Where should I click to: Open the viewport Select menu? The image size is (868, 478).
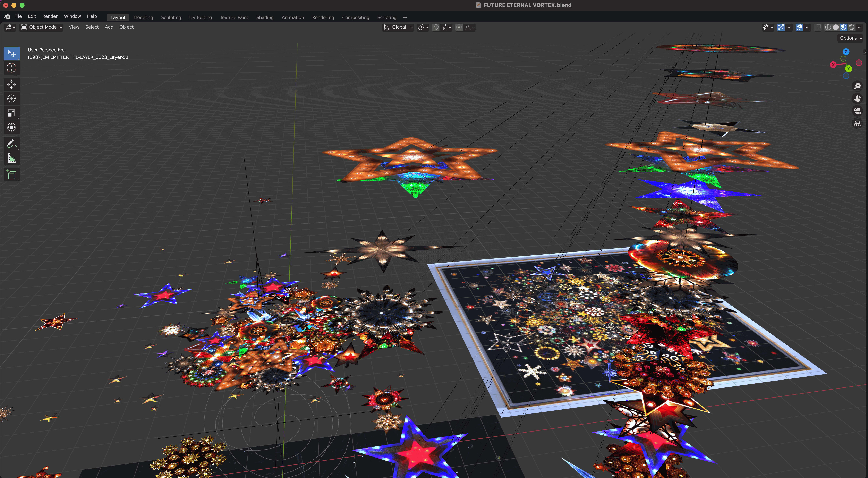92,27
